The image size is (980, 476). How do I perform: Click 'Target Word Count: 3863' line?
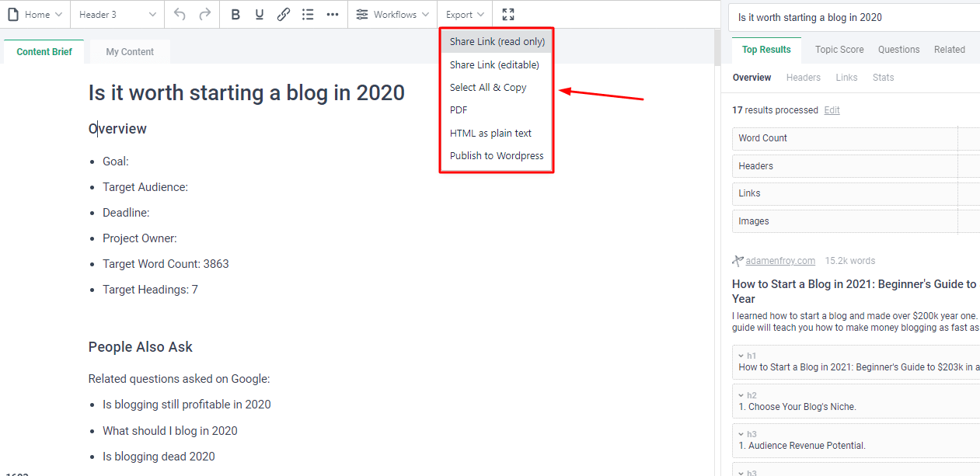166,264
